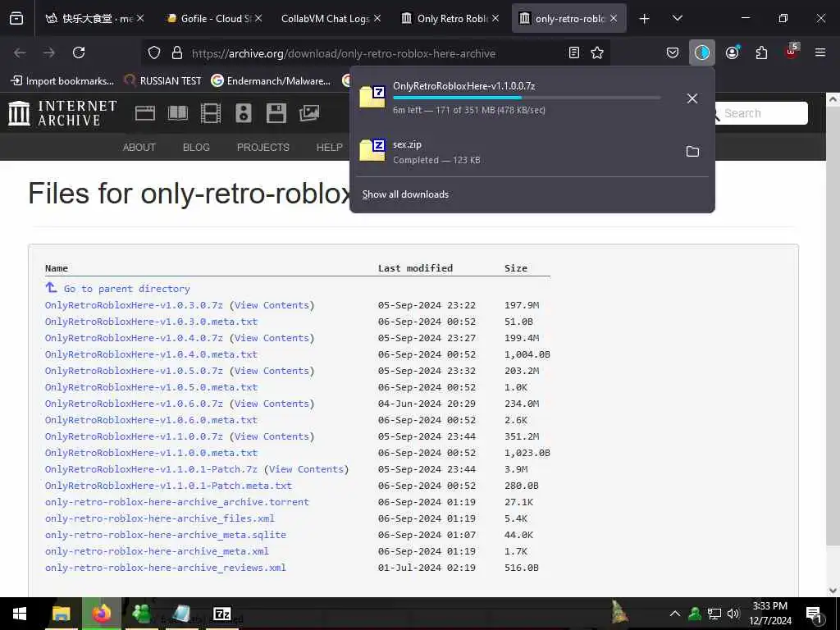Open the Archive Web section icon

coord(144,113)
